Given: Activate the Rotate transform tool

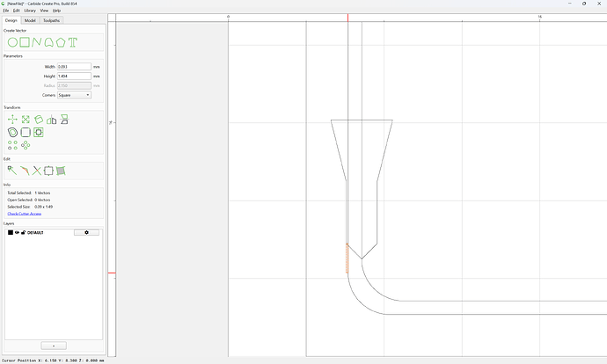Looking at the screenshot, I should click(x=39, y=120).
